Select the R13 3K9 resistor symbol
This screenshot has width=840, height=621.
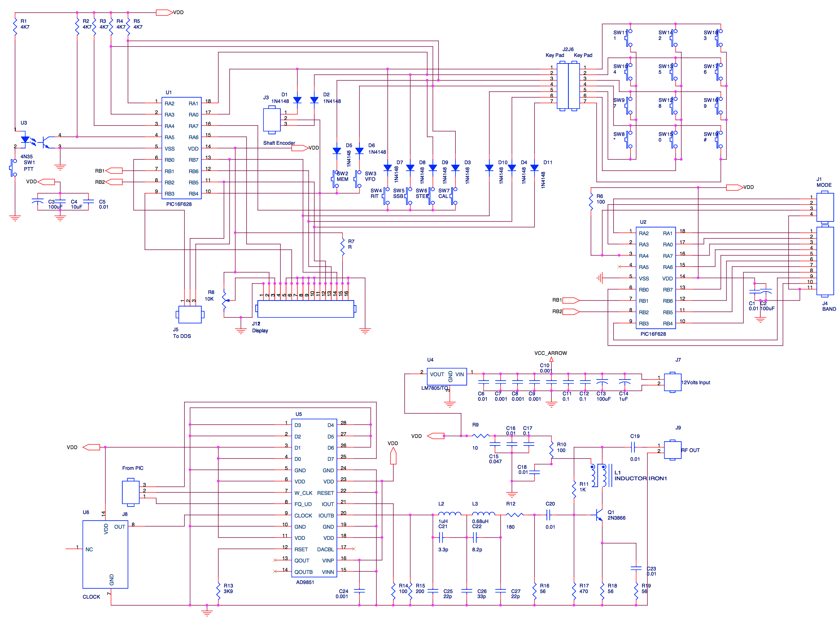click(218, 591)
